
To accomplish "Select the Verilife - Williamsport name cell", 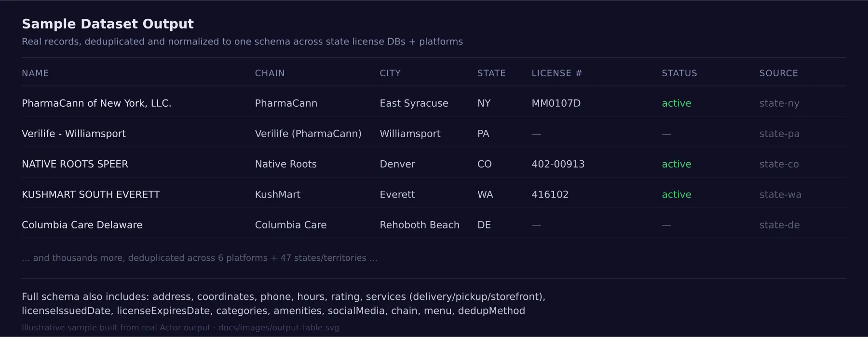I will tap(74, 134).
